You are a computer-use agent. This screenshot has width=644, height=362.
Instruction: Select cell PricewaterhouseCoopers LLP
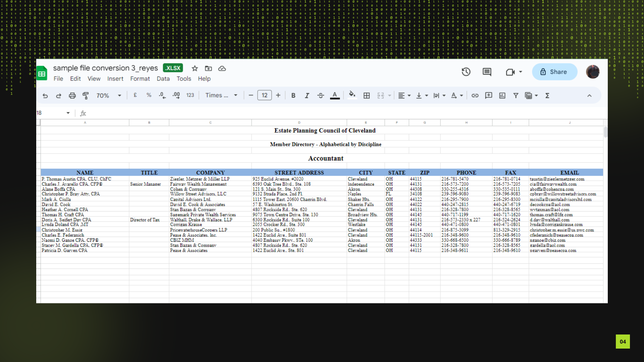point(210,230)
